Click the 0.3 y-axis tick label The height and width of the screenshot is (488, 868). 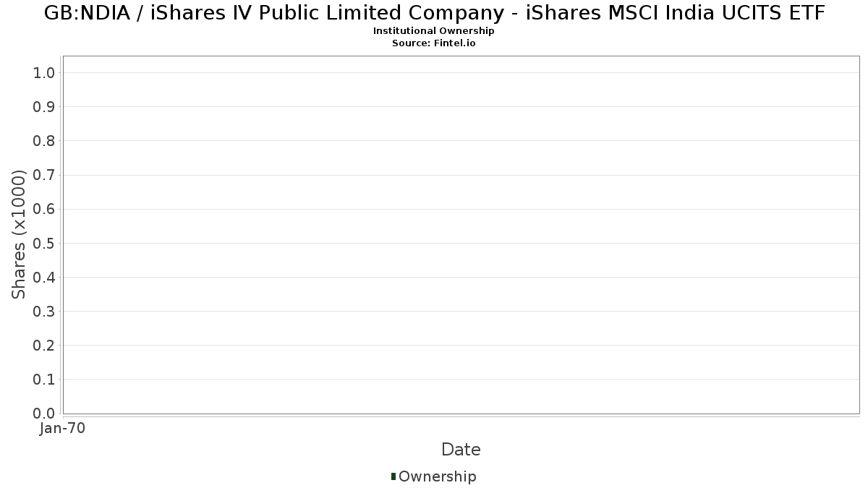pos(44,312)
